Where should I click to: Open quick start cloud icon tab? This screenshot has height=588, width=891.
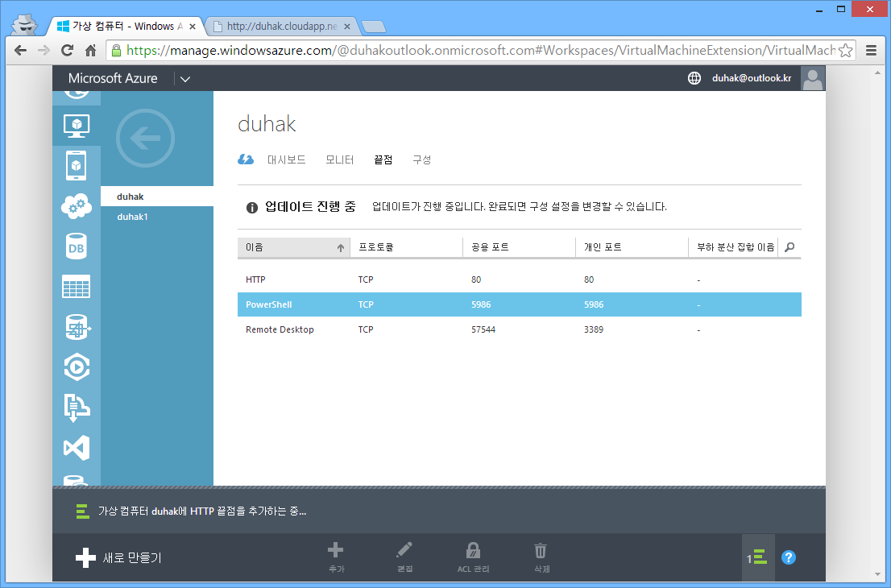click(246, 159)
